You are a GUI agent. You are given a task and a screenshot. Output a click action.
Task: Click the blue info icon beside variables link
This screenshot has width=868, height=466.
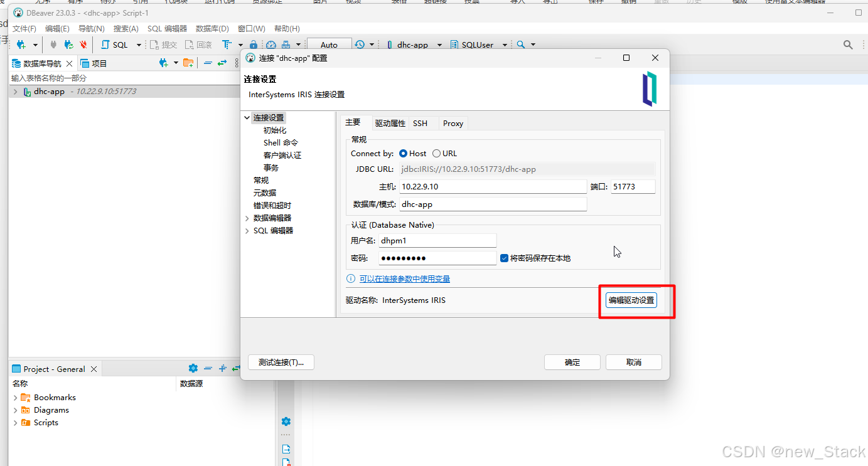coord(351,278)
